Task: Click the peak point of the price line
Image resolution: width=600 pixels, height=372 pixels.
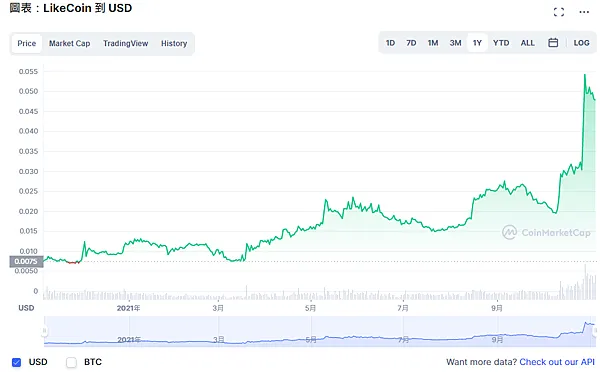Action: tap(585, 75)
